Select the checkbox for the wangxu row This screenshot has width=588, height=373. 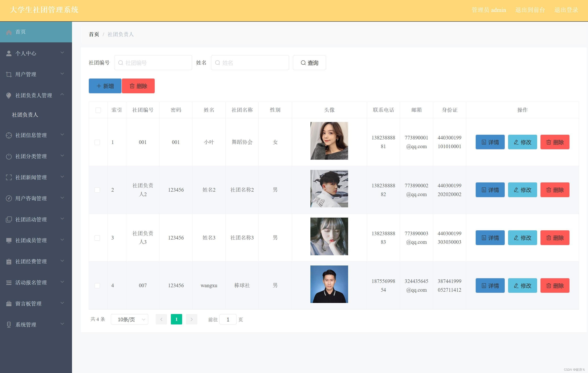pyautogui.click(x=97, y=286)
